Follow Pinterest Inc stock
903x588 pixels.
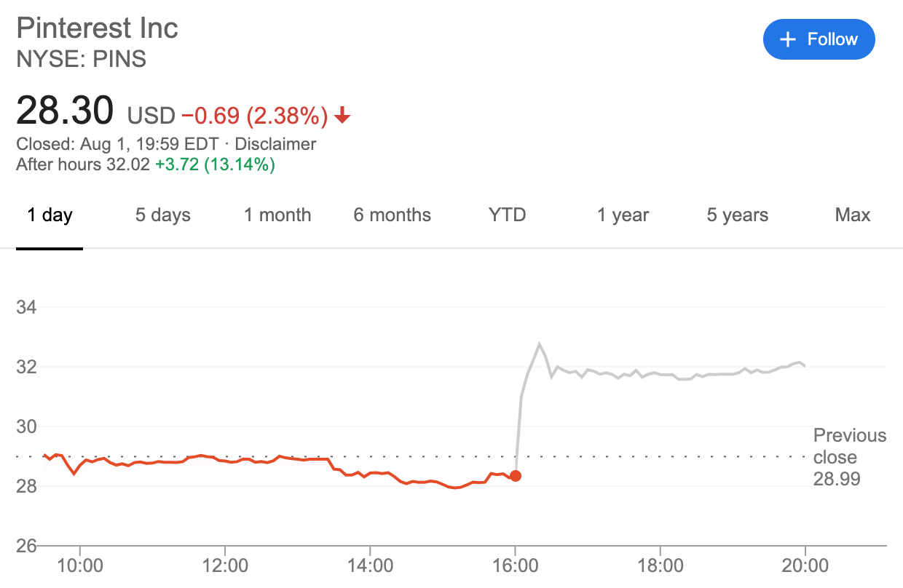click(819, 39)
